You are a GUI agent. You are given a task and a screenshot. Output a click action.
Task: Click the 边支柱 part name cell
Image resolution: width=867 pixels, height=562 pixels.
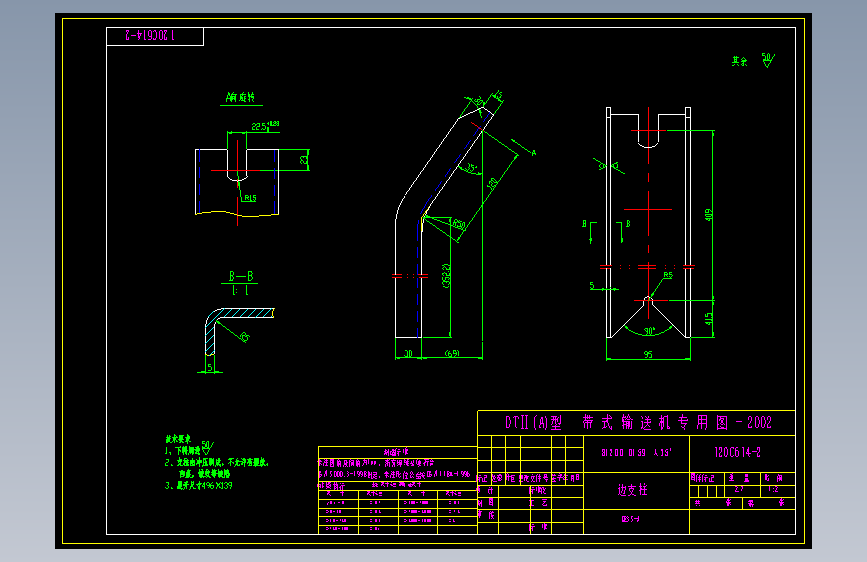point(633,490)
